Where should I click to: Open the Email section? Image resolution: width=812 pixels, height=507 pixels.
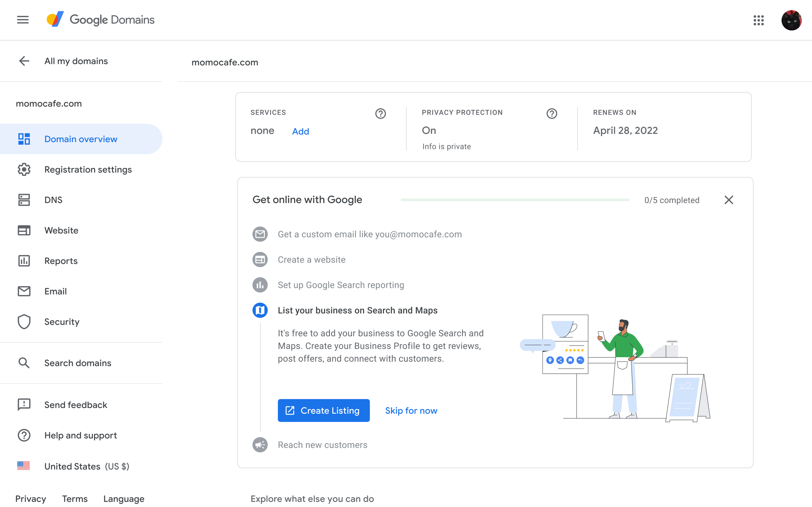[81, 291]
